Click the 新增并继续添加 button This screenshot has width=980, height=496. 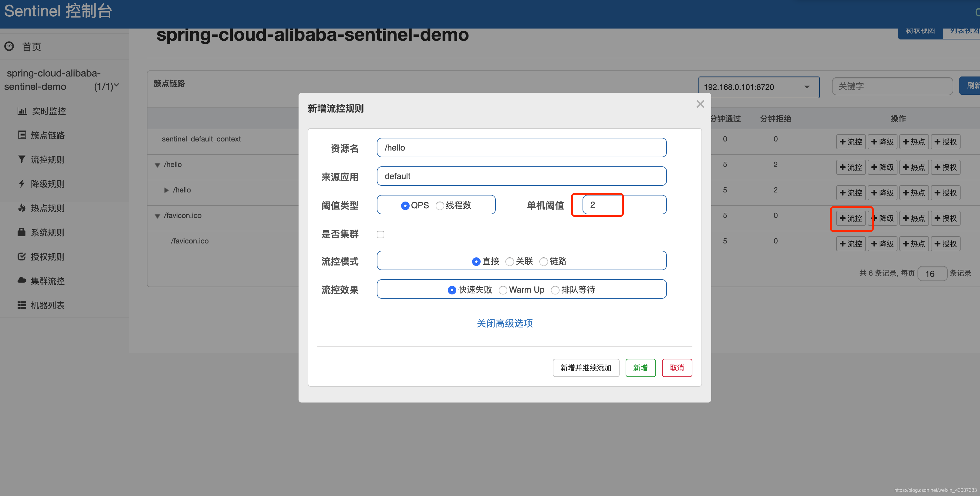click(x=586, y=368)
